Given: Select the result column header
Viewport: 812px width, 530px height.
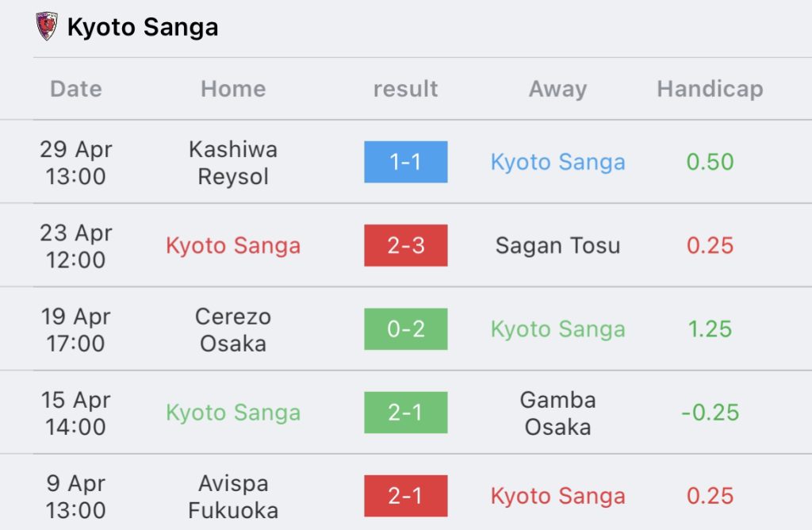Looking at the screenshot, I should click(405, 89).
